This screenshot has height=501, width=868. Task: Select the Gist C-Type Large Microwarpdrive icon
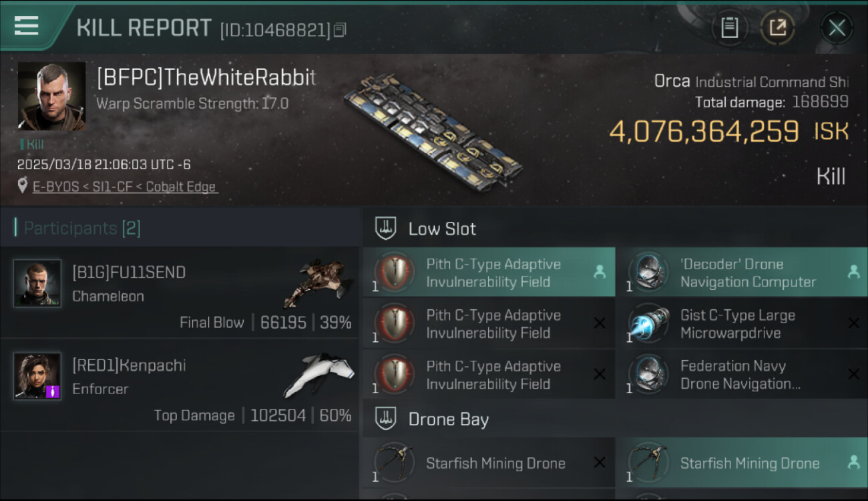648,324
